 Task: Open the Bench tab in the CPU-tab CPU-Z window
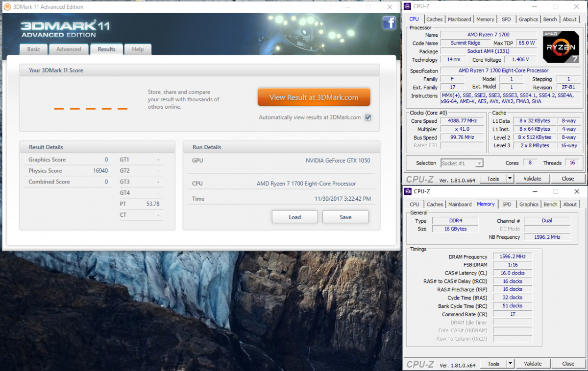[x=550, y=20]
